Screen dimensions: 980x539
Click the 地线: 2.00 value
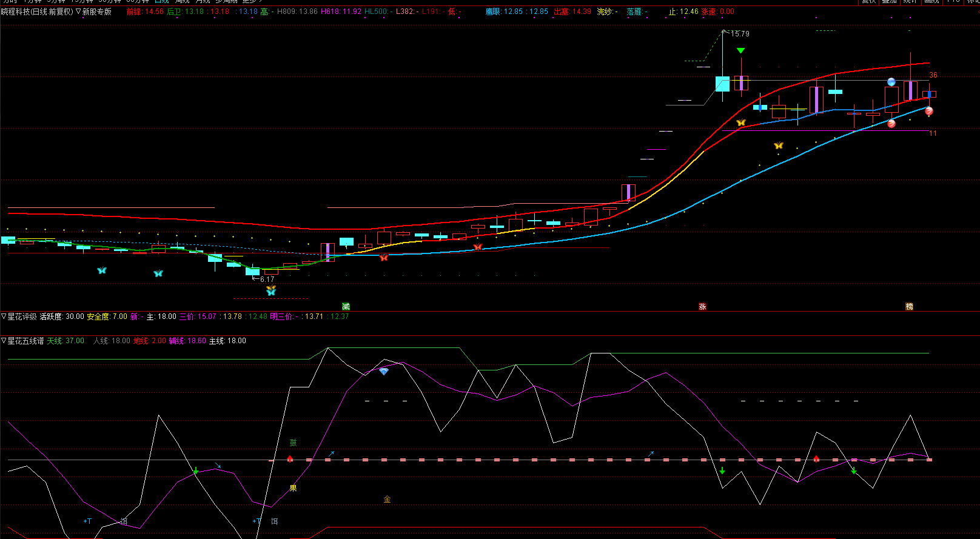point(149,341)
